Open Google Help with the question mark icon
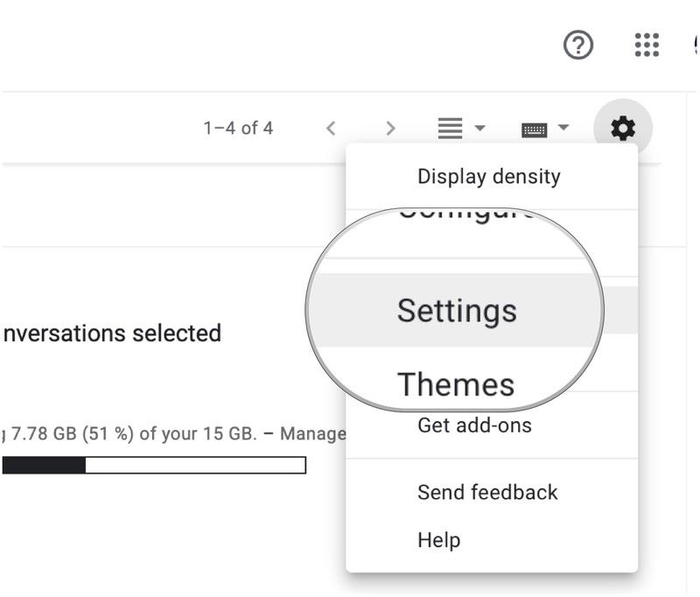700x597 pixels. point(580,45)
